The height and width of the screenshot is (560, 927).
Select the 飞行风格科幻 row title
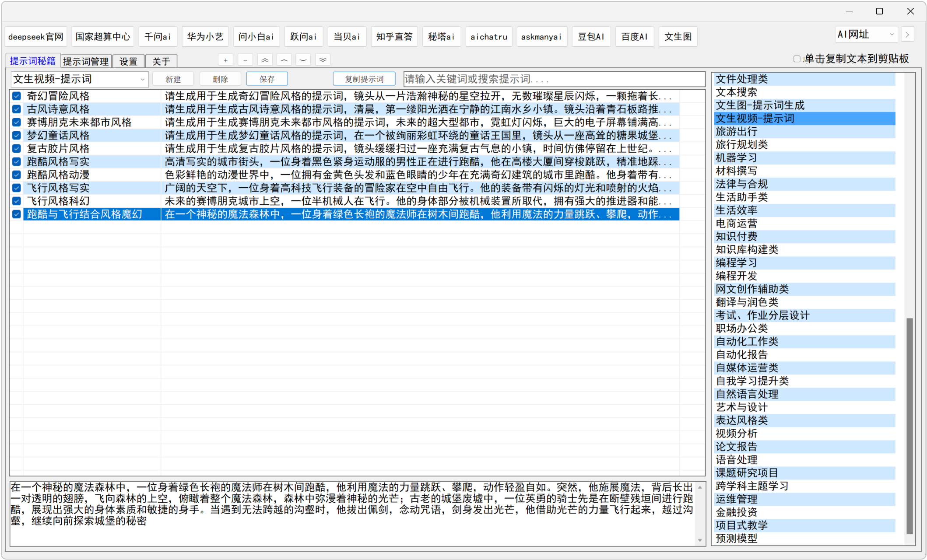pyautogui.click(x=58, y=201)
